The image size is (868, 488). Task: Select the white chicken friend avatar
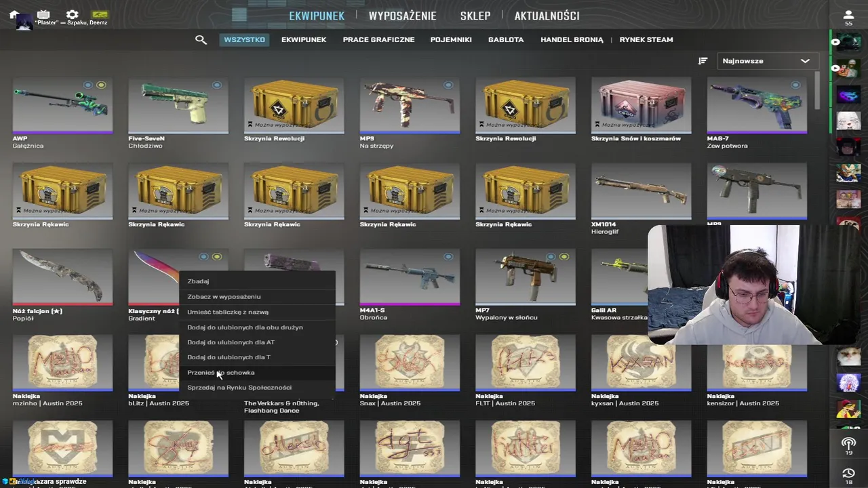[848, 382]
